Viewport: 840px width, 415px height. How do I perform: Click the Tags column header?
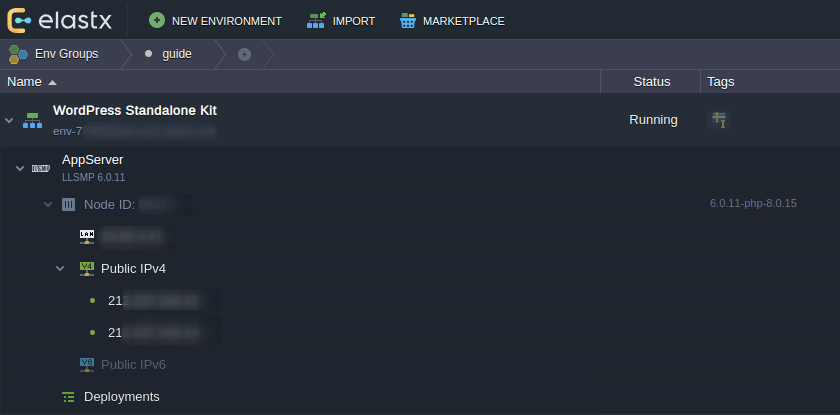point(720,81)
